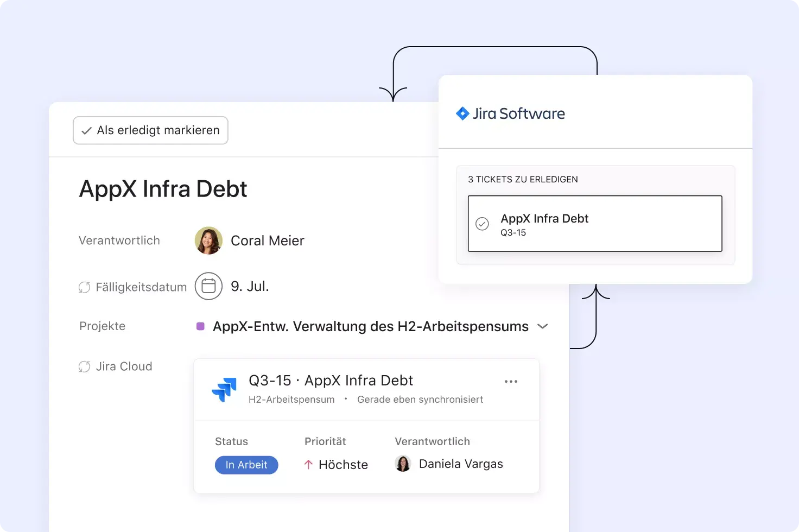
Task: Expand the Projekte dropdown chevron
Action: pyautogui.click(x=542, y=326)
